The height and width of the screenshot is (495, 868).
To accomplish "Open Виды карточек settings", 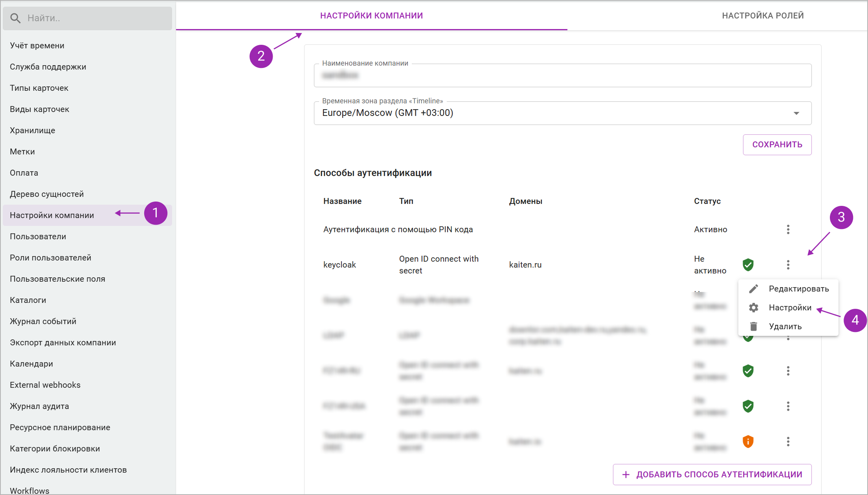I will point(39,109).
